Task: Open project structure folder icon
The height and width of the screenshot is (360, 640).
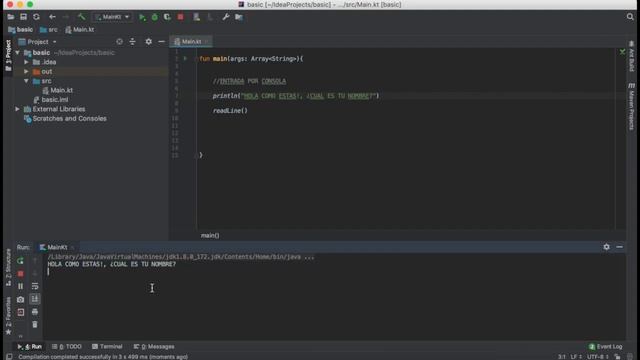Action: pos(239,17)
